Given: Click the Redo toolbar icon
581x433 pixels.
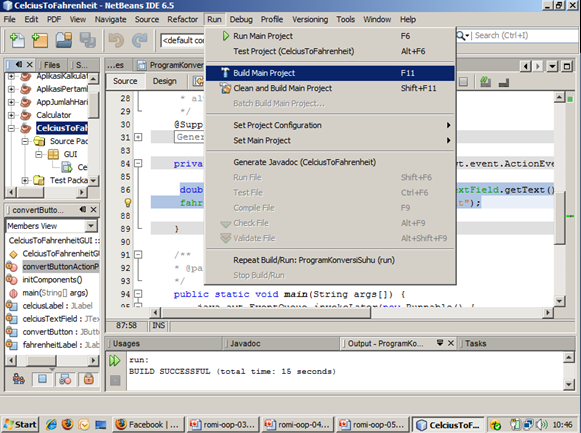Looking at the screenshot, I should point(140,40).
